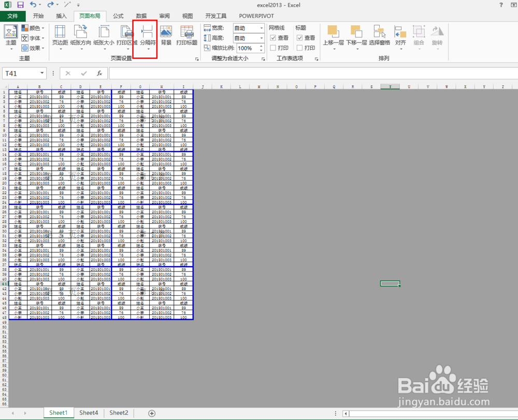
Task: Click previous sheet navigation arrow
Action: (x=13, y=413)
